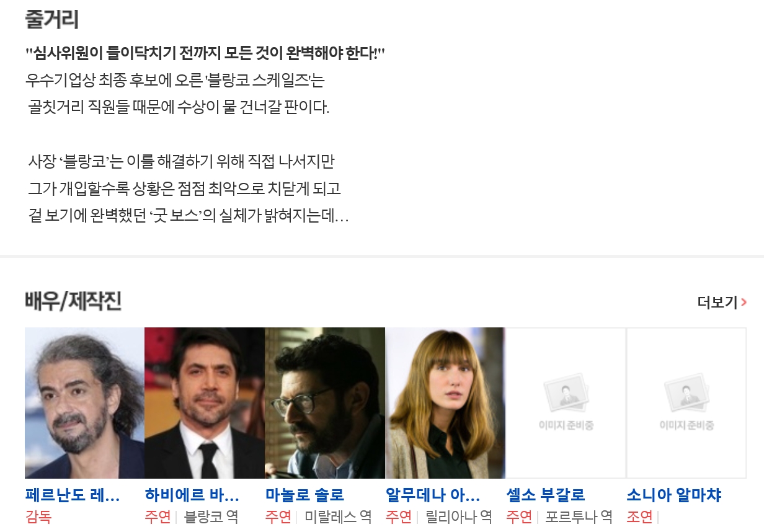
Task: Open 페르난도 레... name link
Action: pos(73,495)
